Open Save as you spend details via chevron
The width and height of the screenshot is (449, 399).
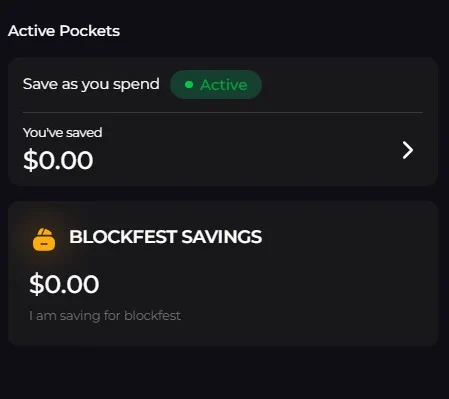(x=408, y=150)
